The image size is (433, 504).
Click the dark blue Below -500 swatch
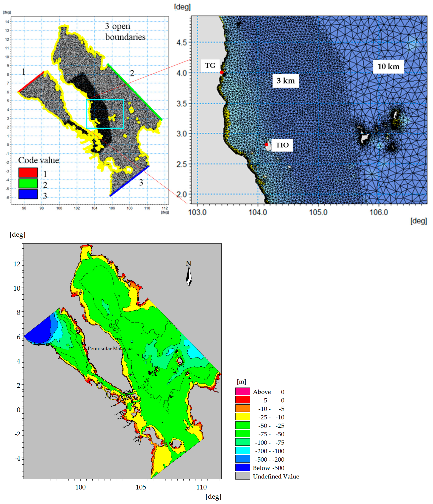click(x=242, y=467)
